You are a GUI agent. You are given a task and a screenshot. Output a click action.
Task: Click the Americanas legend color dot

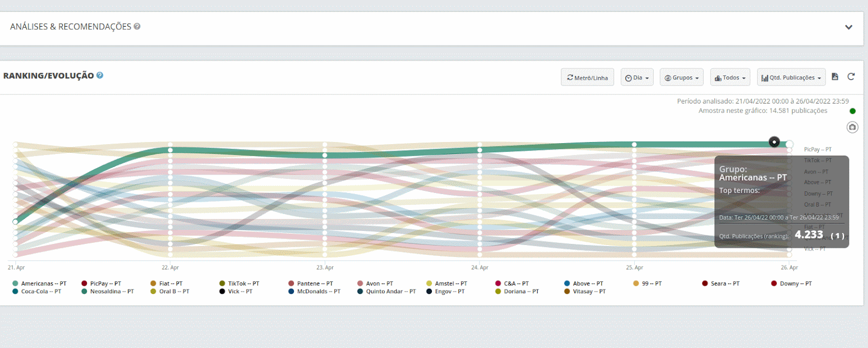[15, 283]
